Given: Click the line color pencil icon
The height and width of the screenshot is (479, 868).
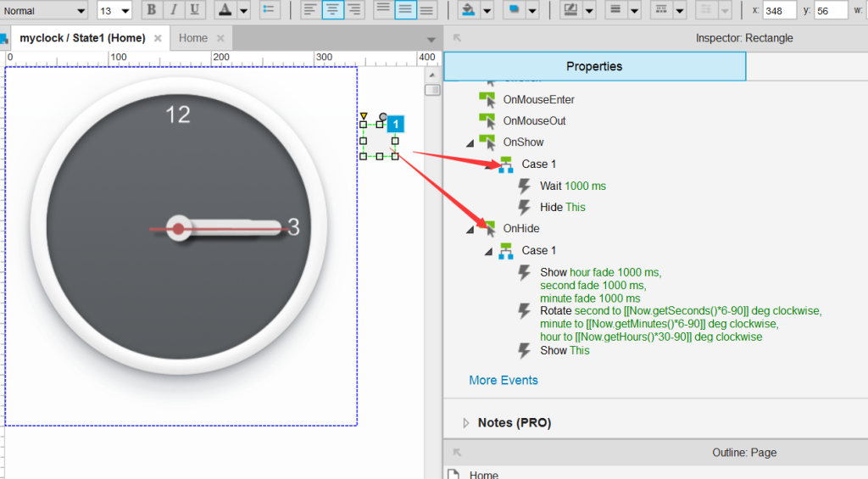Looking at the screenshot, I should tap(570, 10).
